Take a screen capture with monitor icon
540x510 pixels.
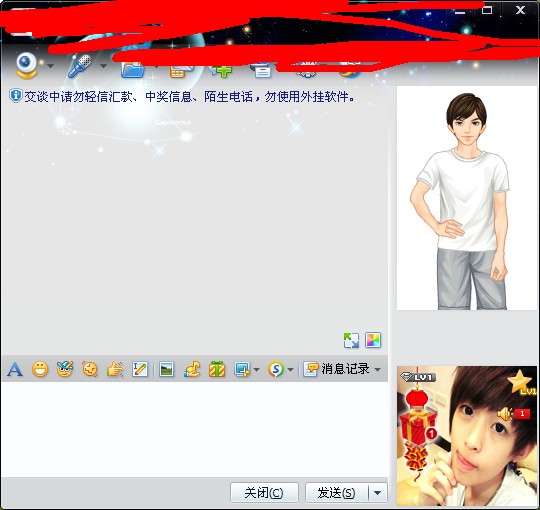[x=242, y=370]
